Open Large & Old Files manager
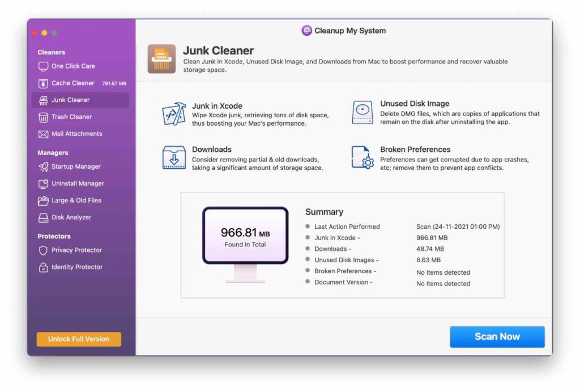 pos(80,201)
